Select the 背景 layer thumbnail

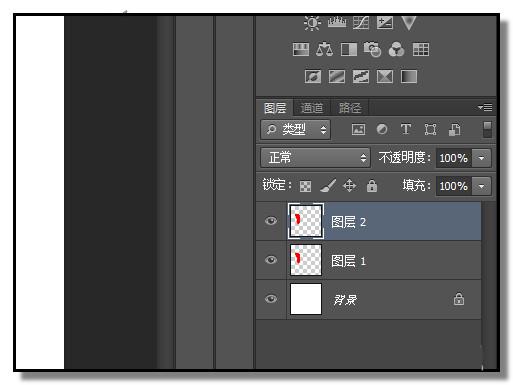point(306,299)
